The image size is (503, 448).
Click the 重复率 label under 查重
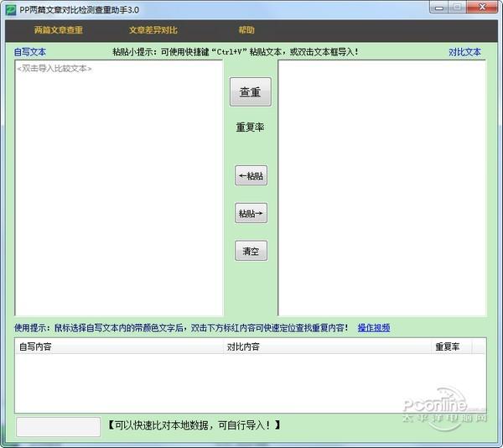point(250,128)
